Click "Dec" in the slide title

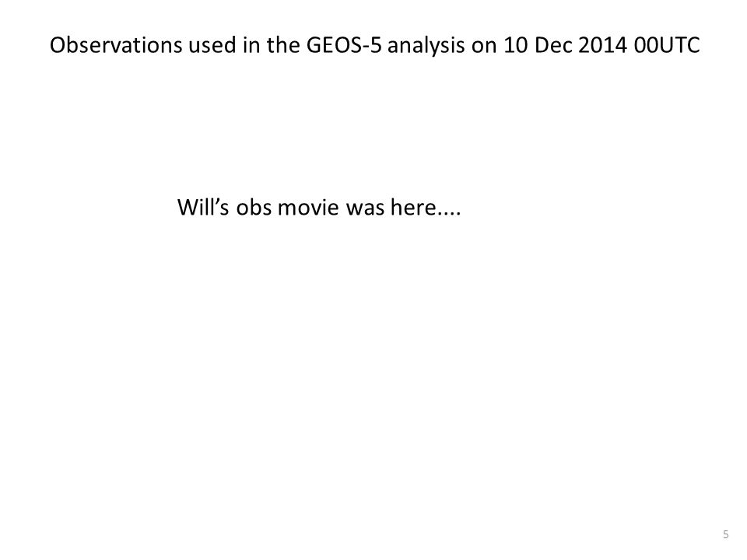(x=553, y=45)
